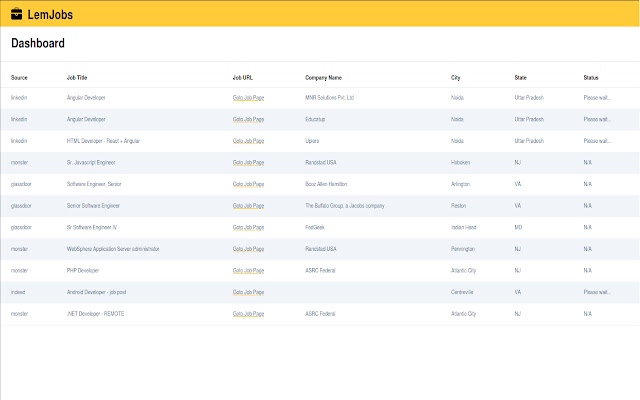This screenshot has width=640, height=400.
Task: Select 'Hoboken' city cell
Action: coord(460,162)
